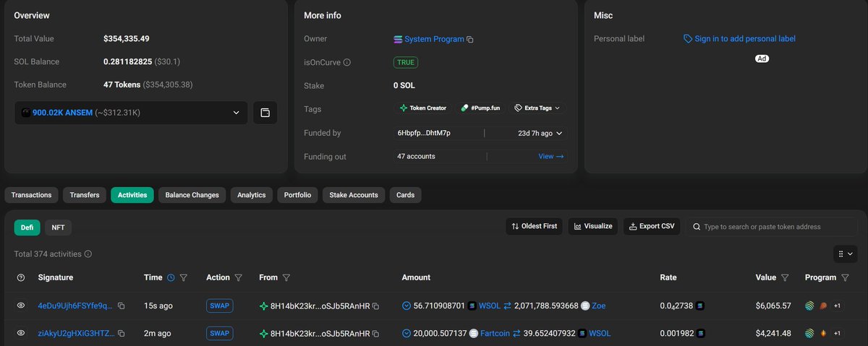Open the total activities info icon

coord(88,254)
